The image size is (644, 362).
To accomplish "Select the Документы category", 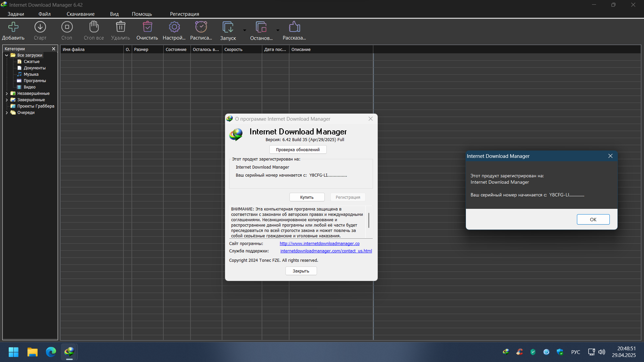I will (35, 68).
